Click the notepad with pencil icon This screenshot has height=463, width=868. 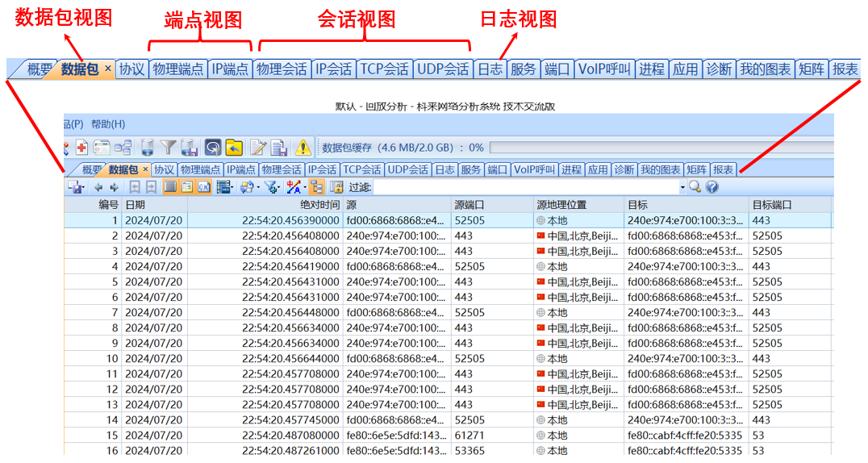258,148
